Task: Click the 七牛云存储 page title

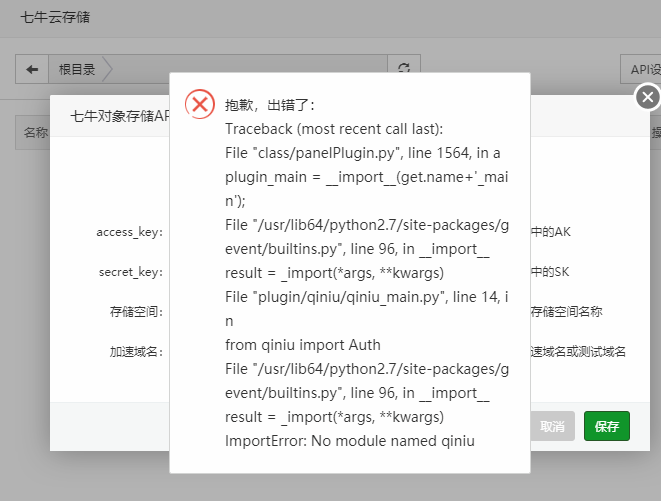Action: (x=55, y=17)
